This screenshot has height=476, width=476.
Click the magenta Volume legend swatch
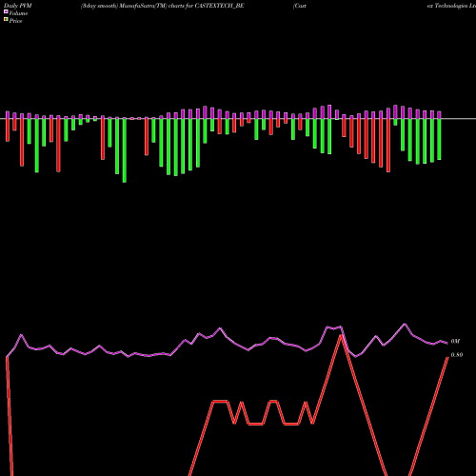[x=6, y=12]
